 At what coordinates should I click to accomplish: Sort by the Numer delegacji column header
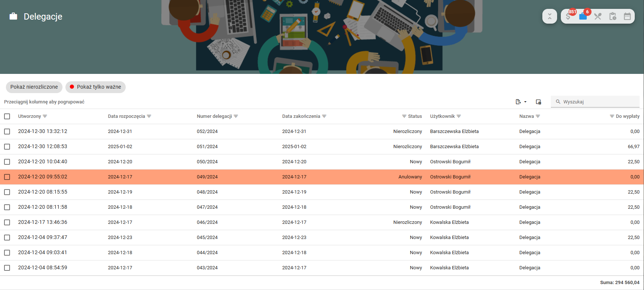pyautogui.click(x=214, y=116)
